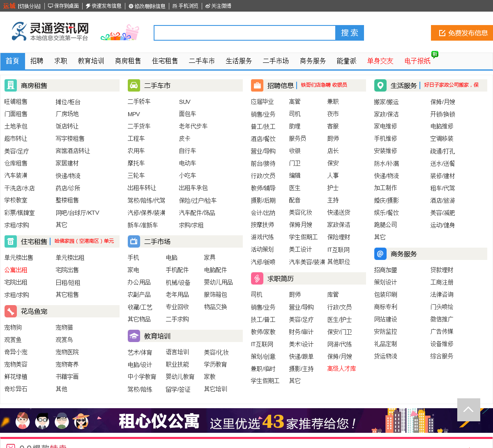
Task: Select the 招聘 navigation tab
Action: pyautogui.click(x=37, y=61)
